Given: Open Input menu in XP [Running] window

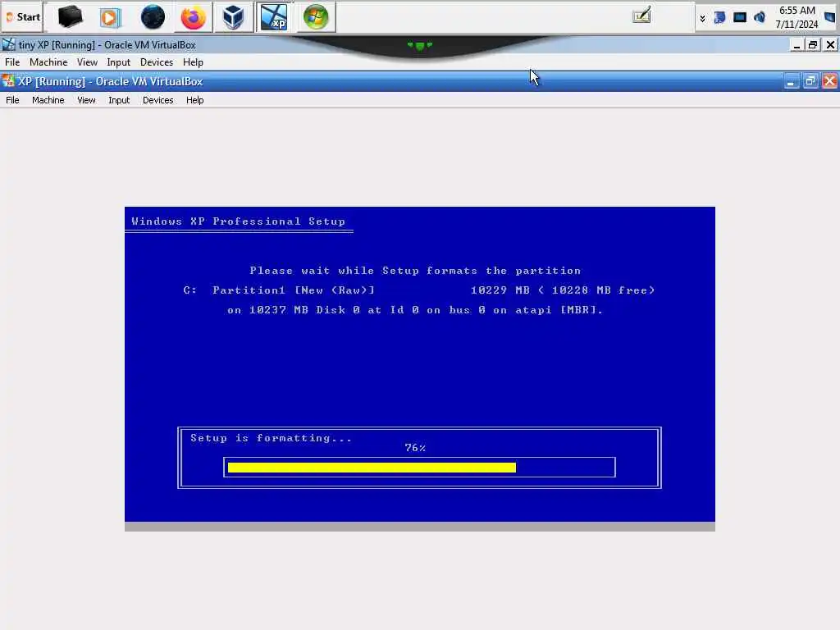Looking at the screenshot, I should tap(119, 100).
